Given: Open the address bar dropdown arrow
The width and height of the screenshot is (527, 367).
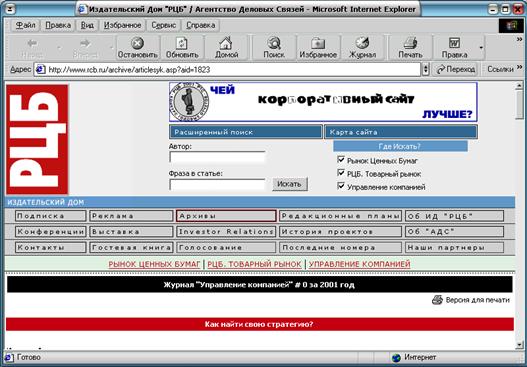Looking at the screenshot, I should pos(425,70).
